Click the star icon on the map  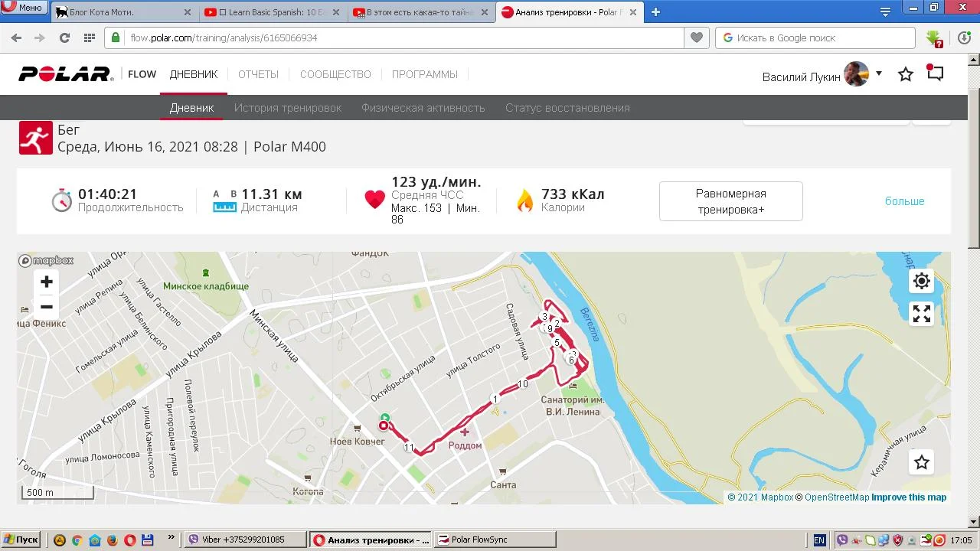[922, 462]
